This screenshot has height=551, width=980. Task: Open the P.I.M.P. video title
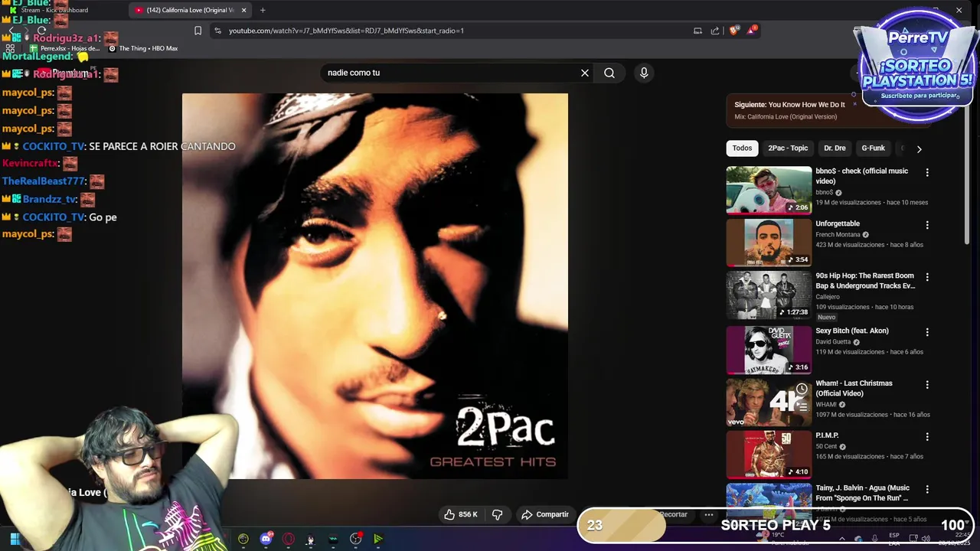coord(827,435)
